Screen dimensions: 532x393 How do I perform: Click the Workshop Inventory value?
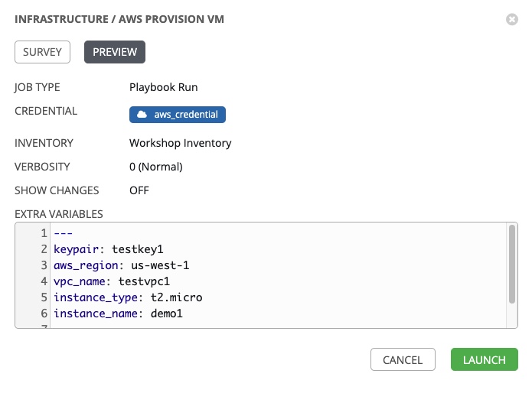(180, 143)
